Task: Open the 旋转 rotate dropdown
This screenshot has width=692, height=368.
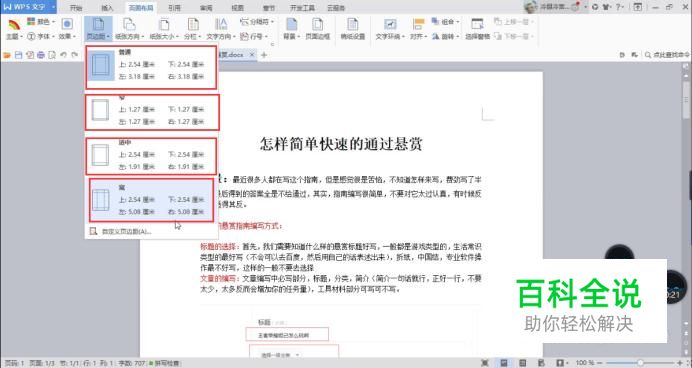Action: click(445, 36)
